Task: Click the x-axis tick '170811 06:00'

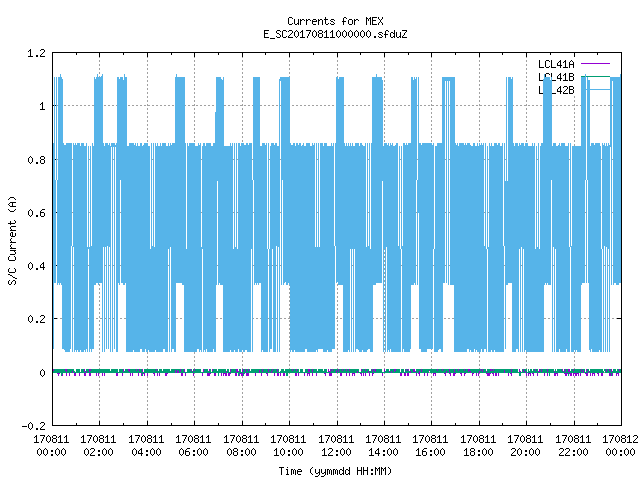Action: pyautogui.click(x=193, y=446)
